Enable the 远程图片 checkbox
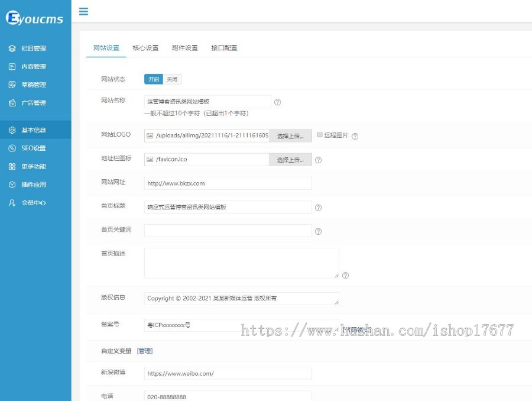Screen dimensions: 532x401 [320, 135]
